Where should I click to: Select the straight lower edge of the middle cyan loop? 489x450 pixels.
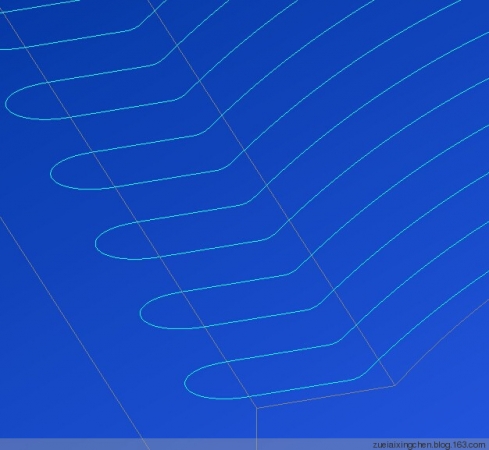204,248
